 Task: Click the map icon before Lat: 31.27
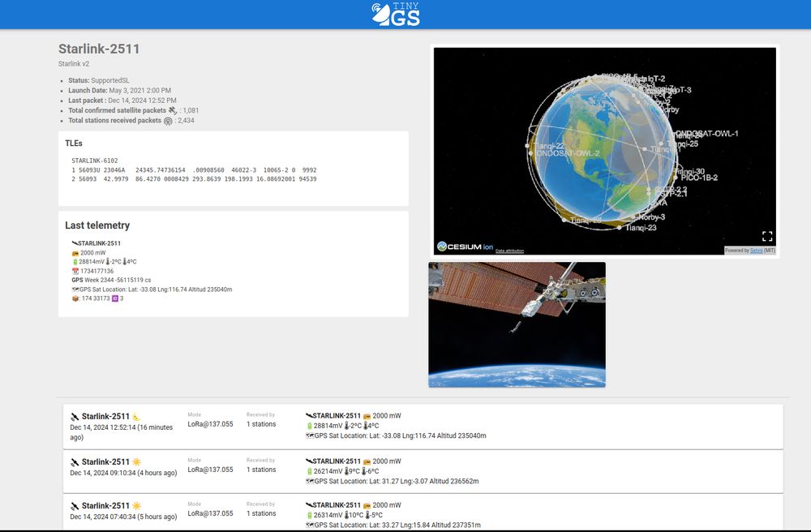tap(310, 482)
